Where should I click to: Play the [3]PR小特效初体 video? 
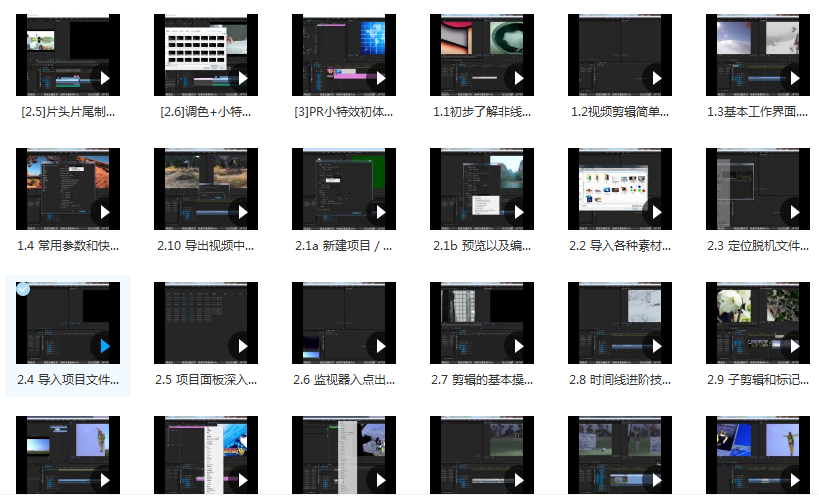click(380, 78)
